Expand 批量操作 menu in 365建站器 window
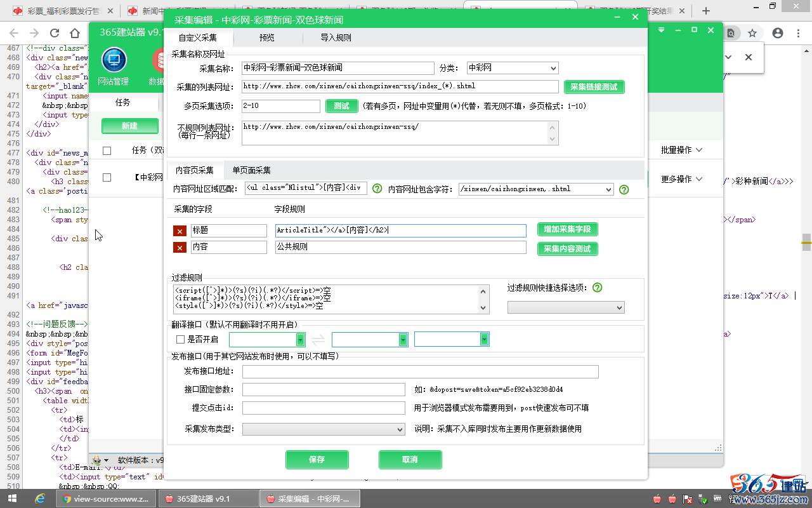The height and width of the screenshot is (508, 812). coord(682,150)
